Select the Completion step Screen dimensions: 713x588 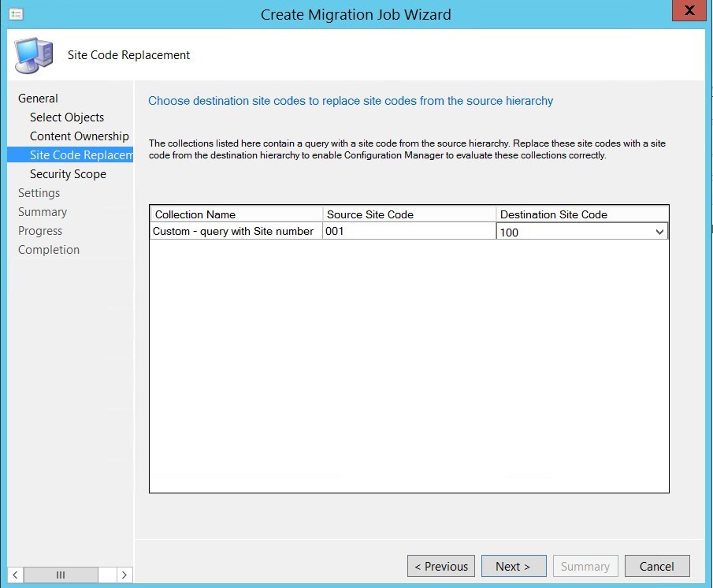click(x=48, y=249)
